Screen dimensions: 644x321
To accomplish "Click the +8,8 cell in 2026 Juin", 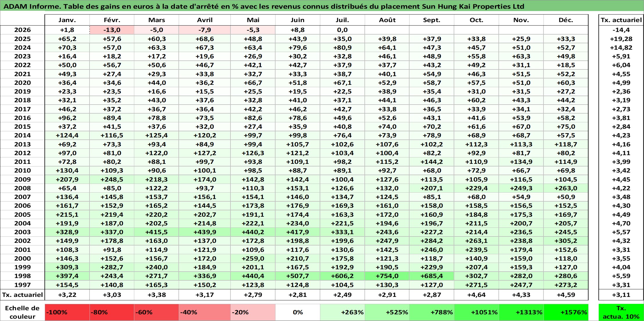I will (298, 30).
